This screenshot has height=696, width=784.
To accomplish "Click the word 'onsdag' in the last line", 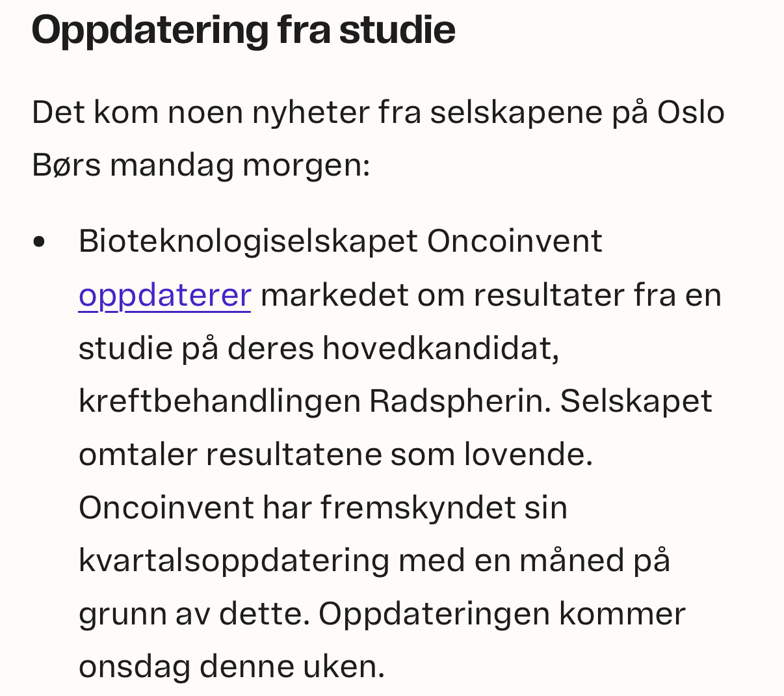I will point(135,667).
